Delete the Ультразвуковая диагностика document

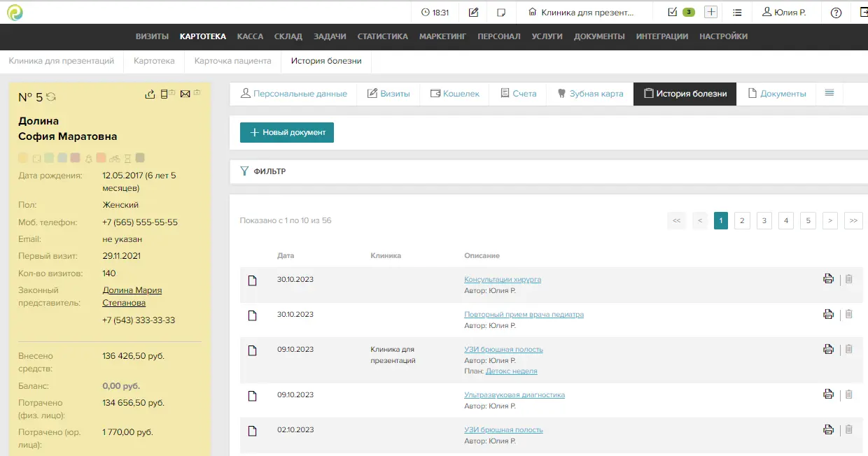tap(849, 394)
